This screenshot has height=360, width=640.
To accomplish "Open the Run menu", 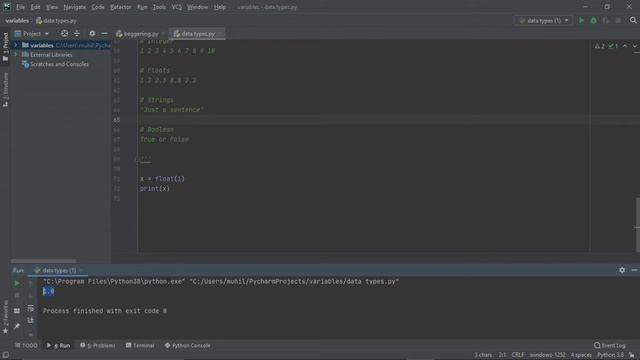I will click(142, 7).
